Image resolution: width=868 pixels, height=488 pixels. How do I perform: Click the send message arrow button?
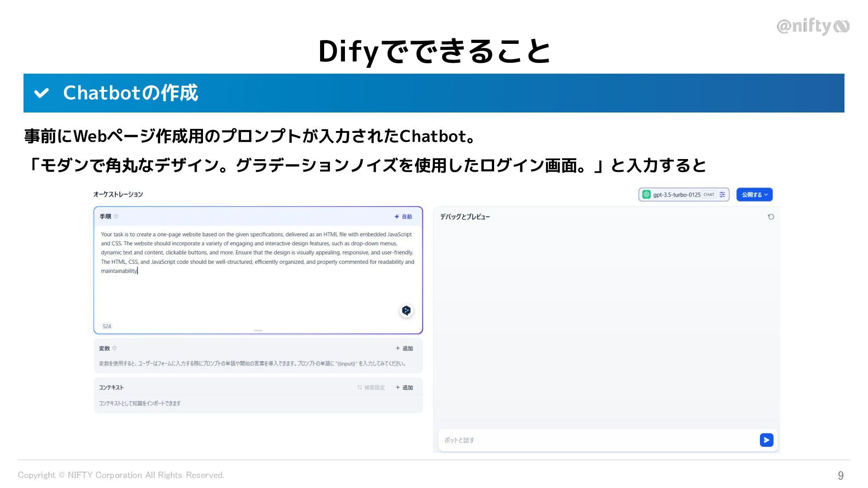766,440
